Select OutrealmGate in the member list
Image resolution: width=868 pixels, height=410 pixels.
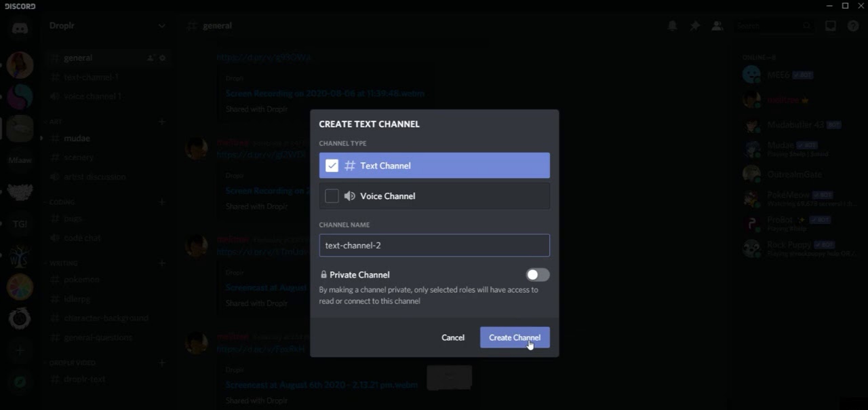pos(799,174)
